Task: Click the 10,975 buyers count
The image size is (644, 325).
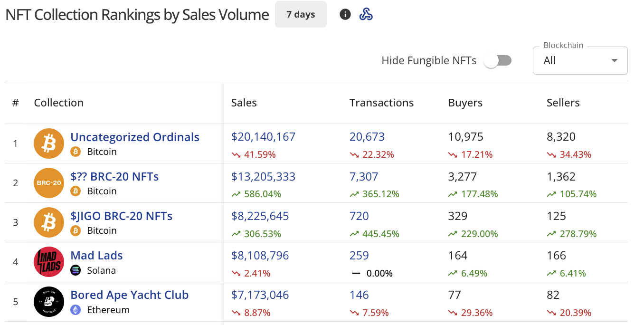Action: pos(466,137)
